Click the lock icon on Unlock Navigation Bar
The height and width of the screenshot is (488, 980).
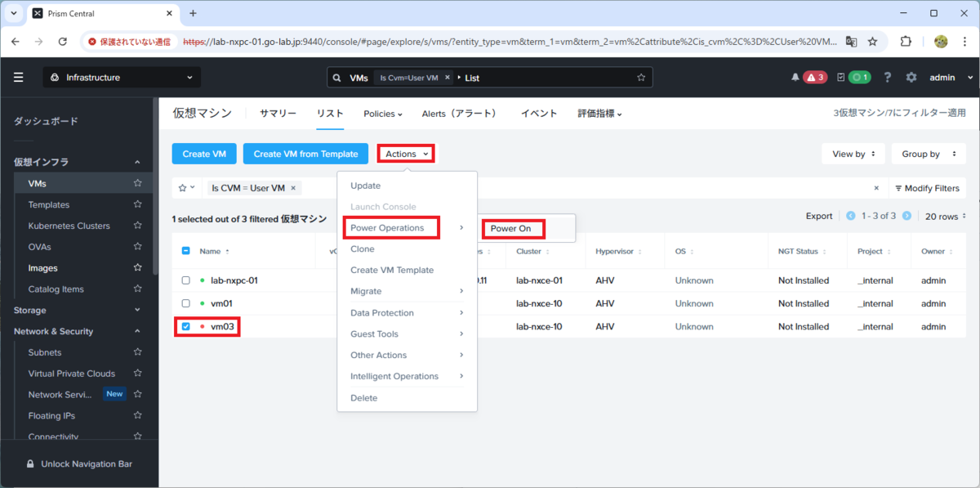click(x=30, y=463)
